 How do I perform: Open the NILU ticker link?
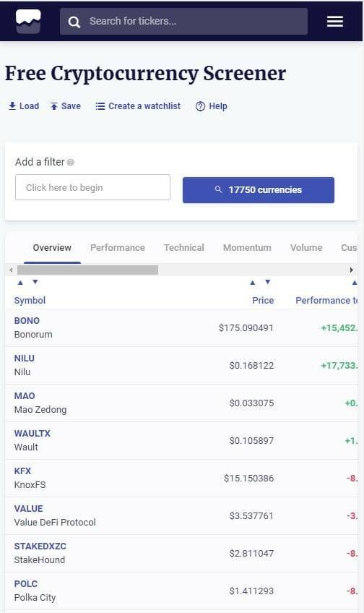(25, 358)
